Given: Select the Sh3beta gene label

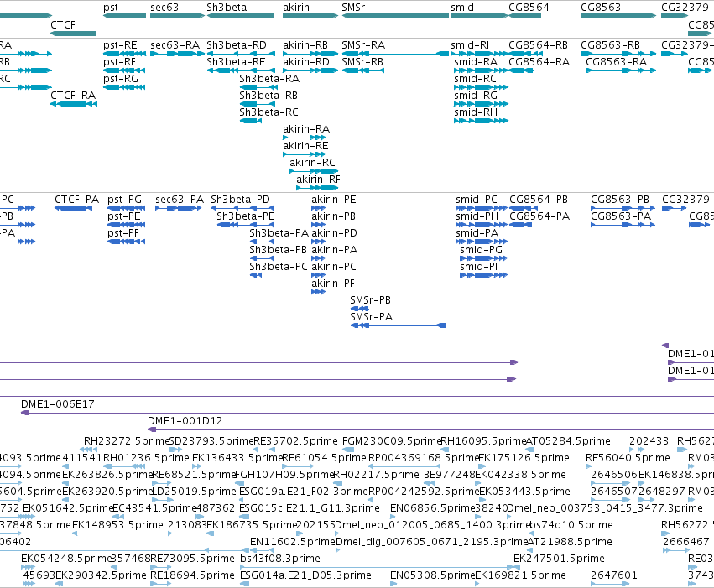Looking at the screenshot, I should click(x=227, y=8).
